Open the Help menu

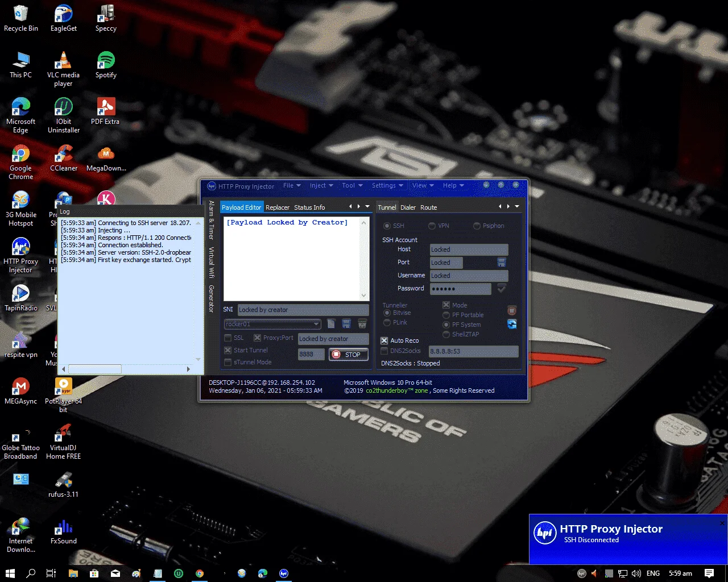click(453, 185)
